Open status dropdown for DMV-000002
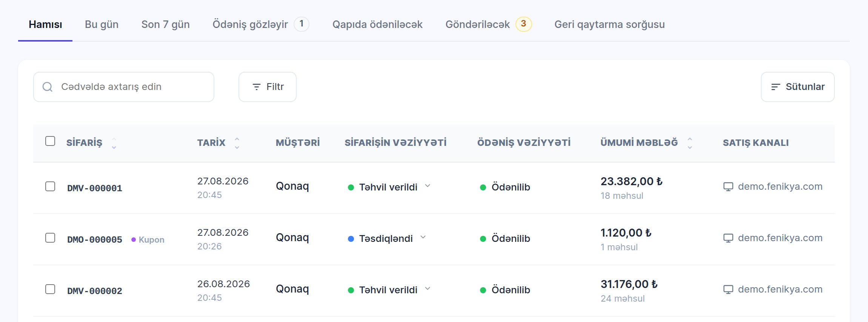 point(428,289)
